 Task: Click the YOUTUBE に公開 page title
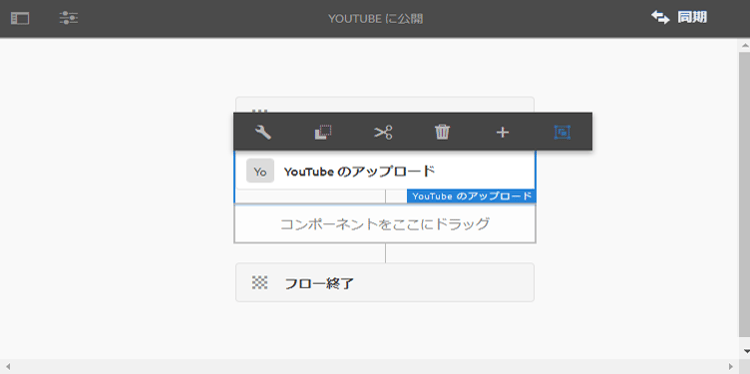pyautogui.click(x=375, y=19)
